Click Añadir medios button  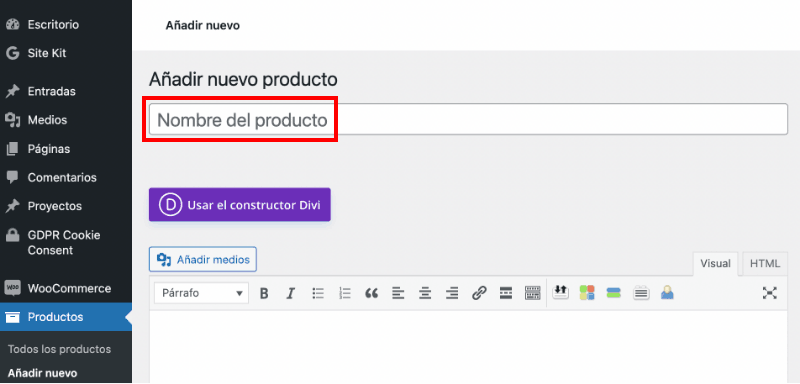point(203,260)
